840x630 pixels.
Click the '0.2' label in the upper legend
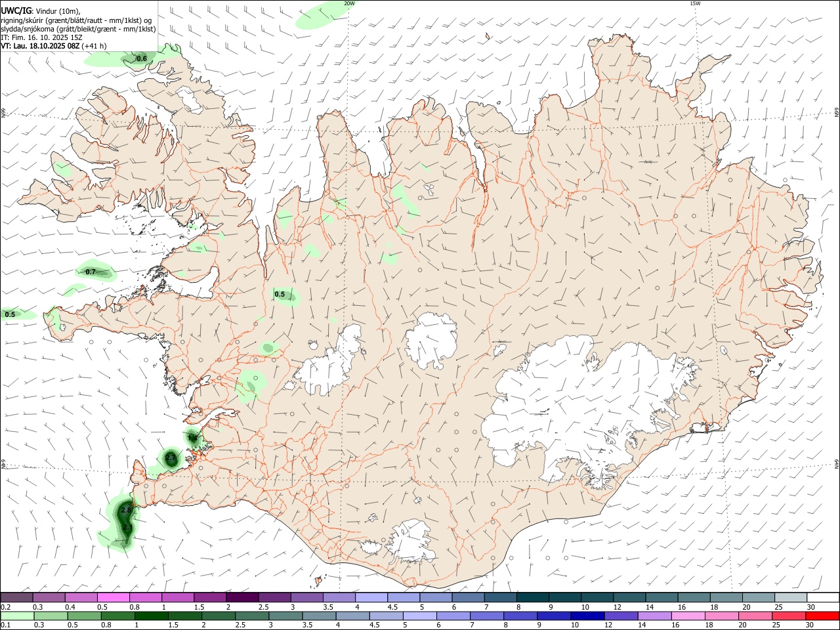pos(6,607)
